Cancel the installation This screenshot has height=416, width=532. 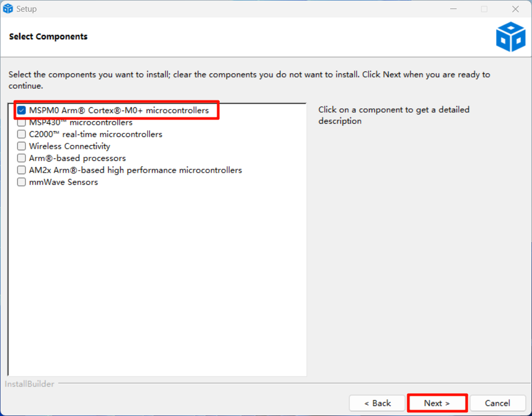coord(497,403)
